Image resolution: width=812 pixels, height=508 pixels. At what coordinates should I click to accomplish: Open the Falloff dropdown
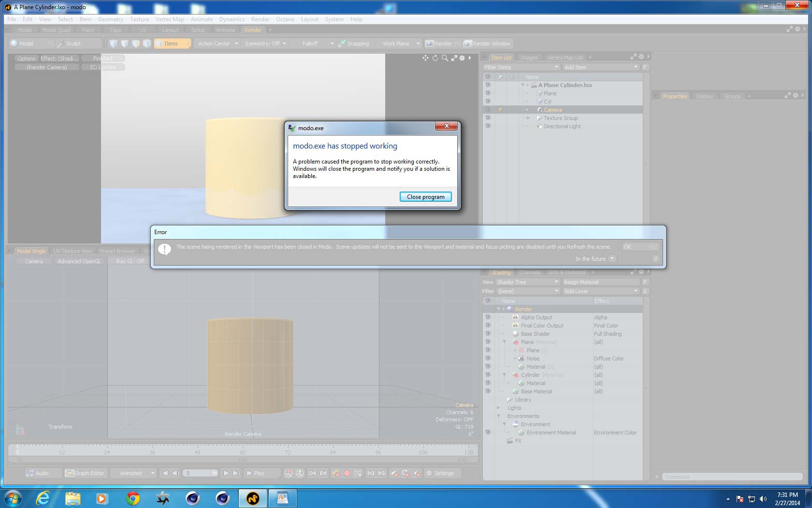pos(314,44)
